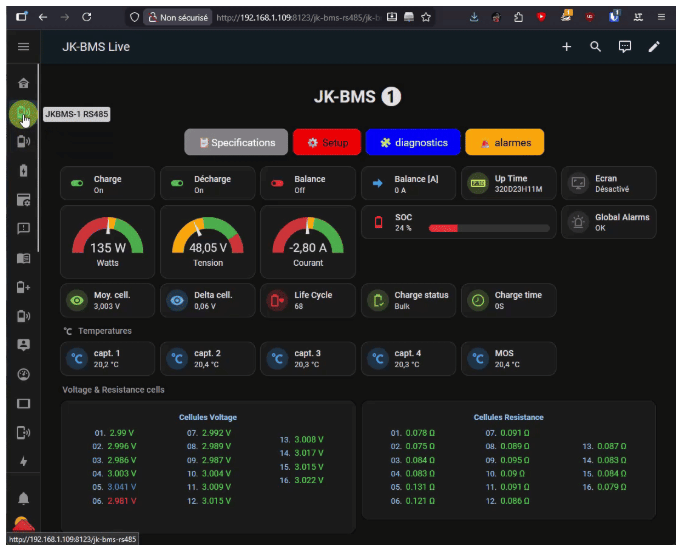Viewport: 676px width, 546px height.
Task: Click the Global Alarms OK status
Action: (600, 228)
